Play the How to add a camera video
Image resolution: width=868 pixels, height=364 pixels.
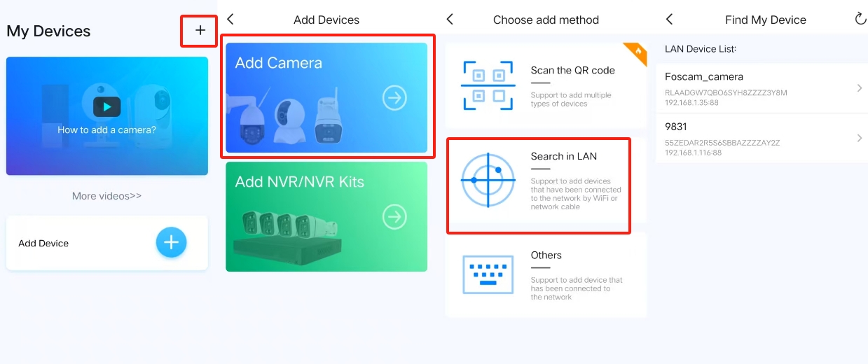tap(106, 106)
